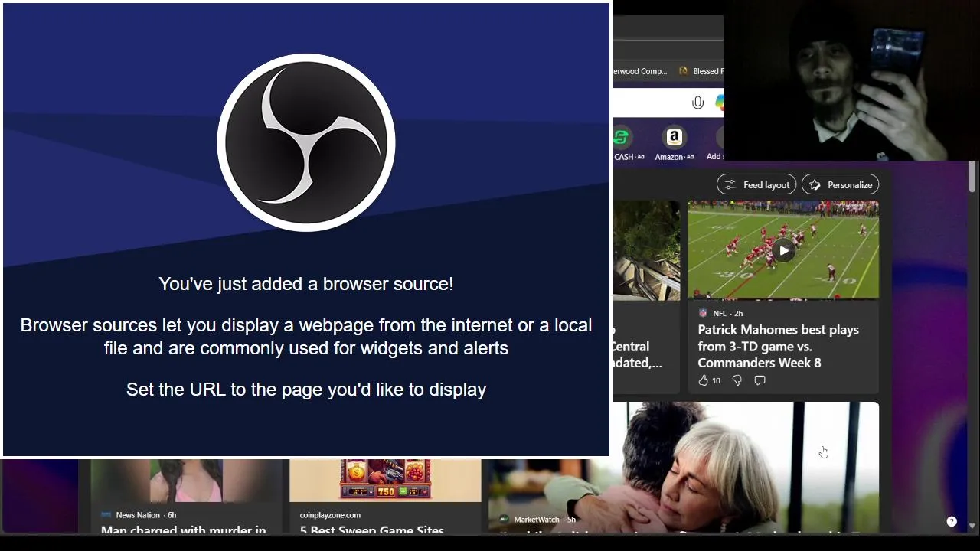This screenshot has width=980, height=551.
Task: Dislike the Patrick Mahomes article
Action: pyautogui.click(x=737, y=380)
